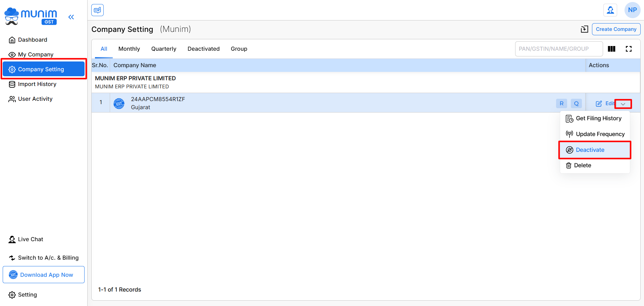Toggle fullscreen table view icon
The image size is (644, 306).
[x=629, y=49]
